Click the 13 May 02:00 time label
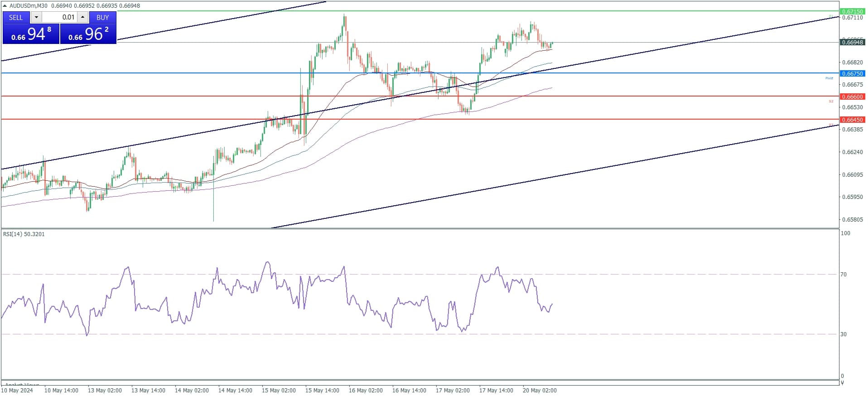868x396 pixels. pos(105,391)
